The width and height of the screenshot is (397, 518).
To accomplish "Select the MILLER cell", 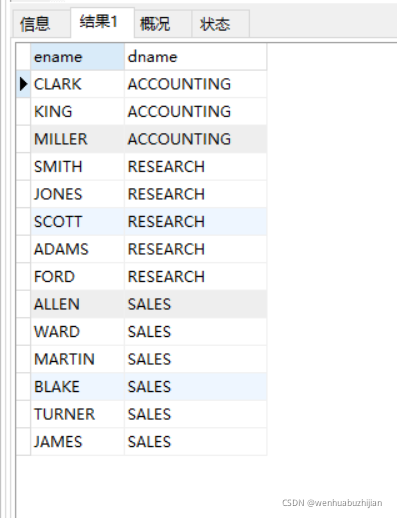I will 77,139.
